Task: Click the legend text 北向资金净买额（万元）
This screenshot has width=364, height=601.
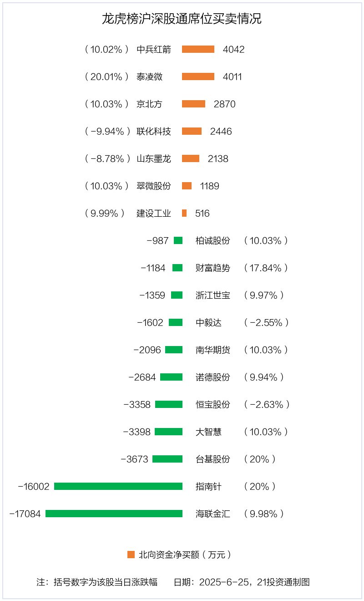Action: 185,555
